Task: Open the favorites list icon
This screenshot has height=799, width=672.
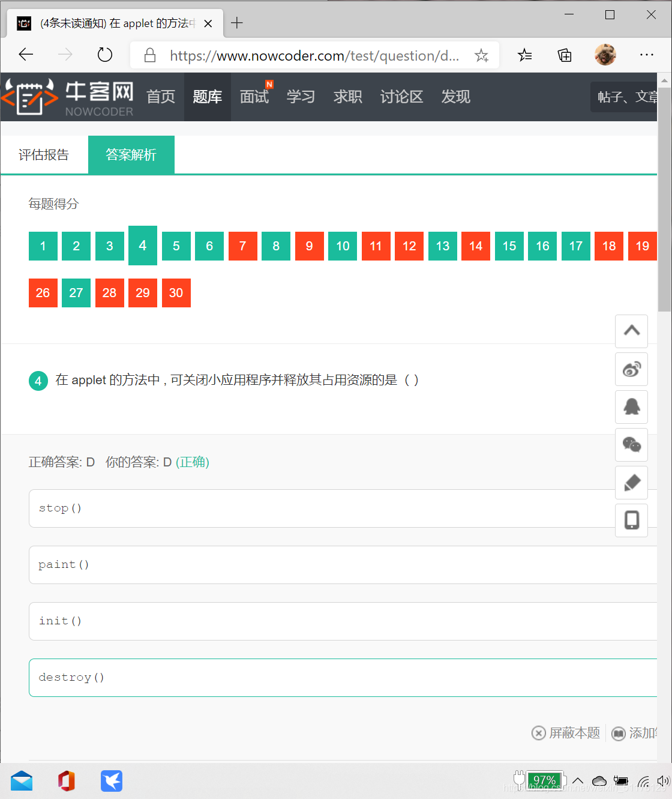Action: click(525, 55)
